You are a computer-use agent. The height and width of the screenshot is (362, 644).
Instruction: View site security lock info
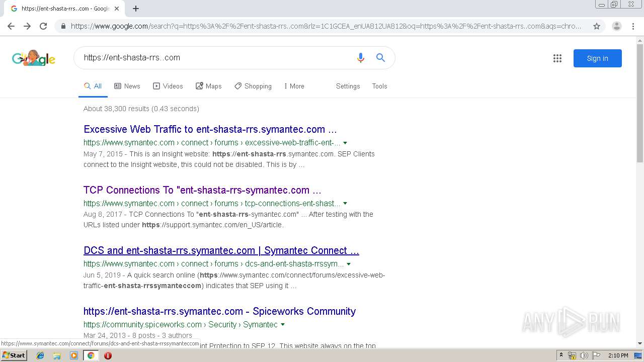(x=63, y=26)
